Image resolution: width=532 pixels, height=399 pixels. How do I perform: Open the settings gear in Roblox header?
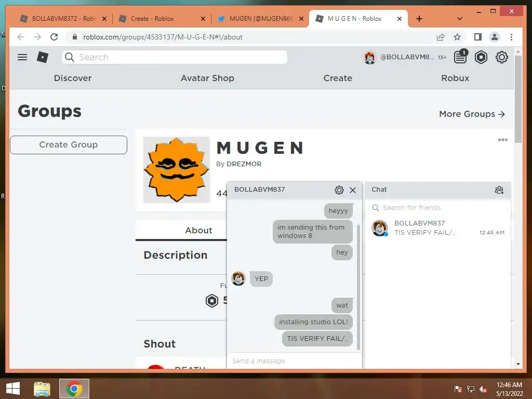501,57
